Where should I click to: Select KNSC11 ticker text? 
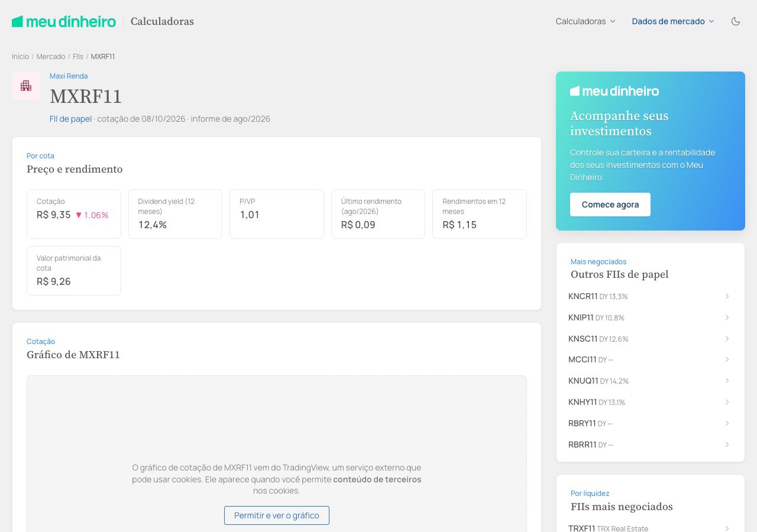583,339
